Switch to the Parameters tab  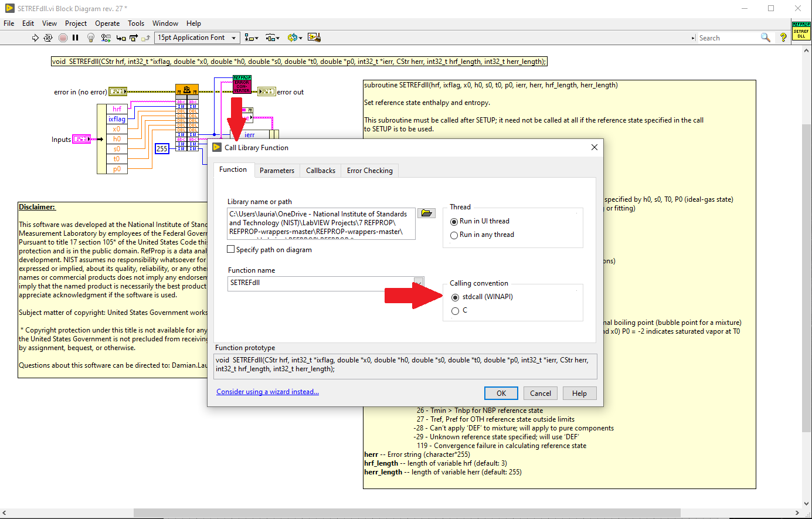(x=277, y=170)
